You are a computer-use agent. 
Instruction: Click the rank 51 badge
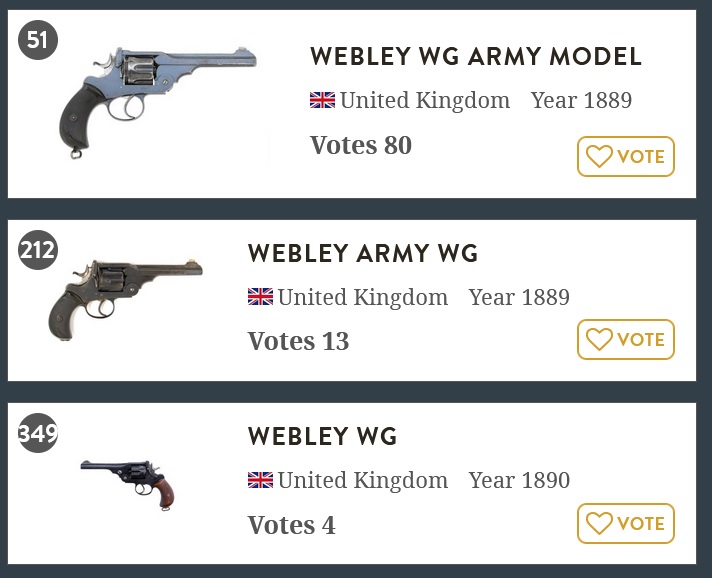[x=38, y=40]
